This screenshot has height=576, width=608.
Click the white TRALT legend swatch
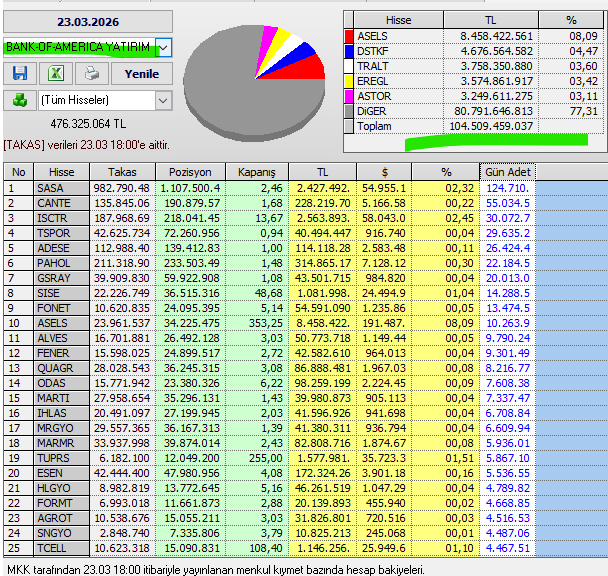pyautogui.click(x=349, y=66)
